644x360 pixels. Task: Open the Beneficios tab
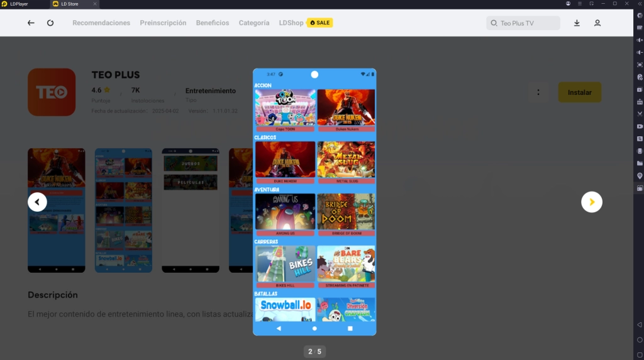click(213, 23)
